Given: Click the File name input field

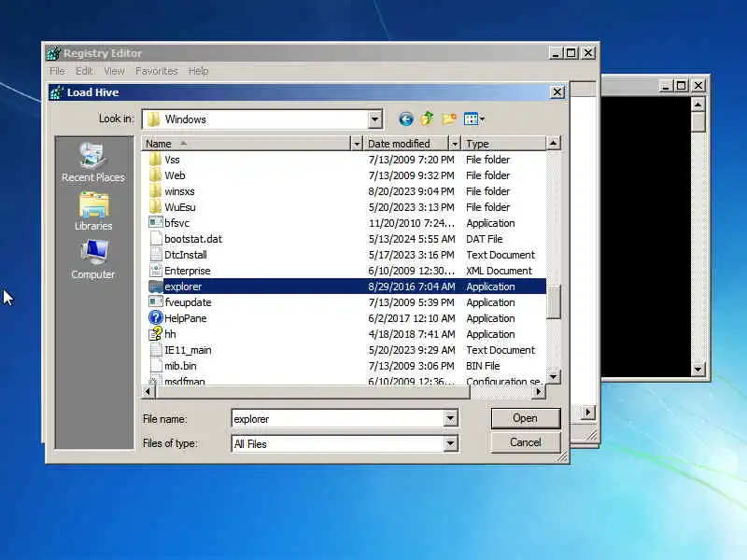Looking at the screenshot, I should tap(338, 418).
